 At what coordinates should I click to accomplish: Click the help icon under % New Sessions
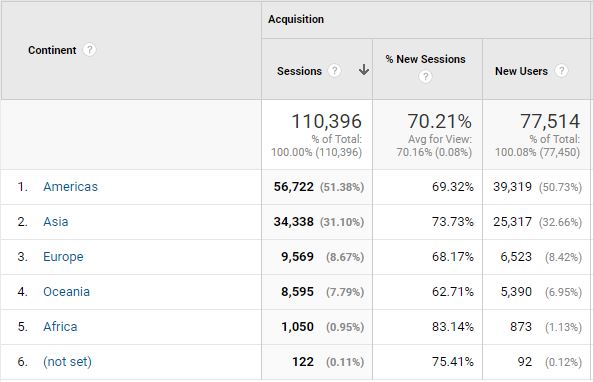pyautogui.click(x=425, y=77)
